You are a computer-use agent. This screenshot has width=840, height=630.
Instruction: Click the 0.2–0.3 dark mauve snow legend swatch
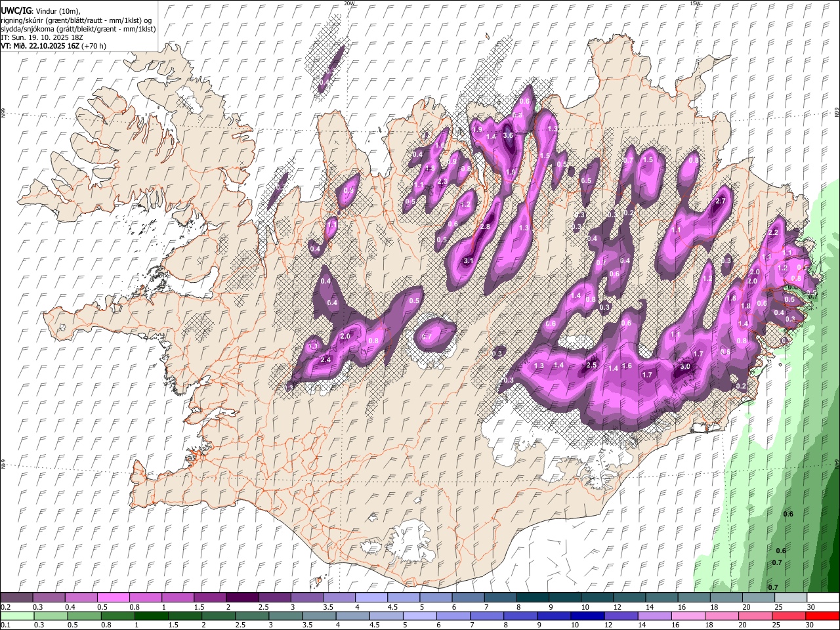tap(17, 598)
